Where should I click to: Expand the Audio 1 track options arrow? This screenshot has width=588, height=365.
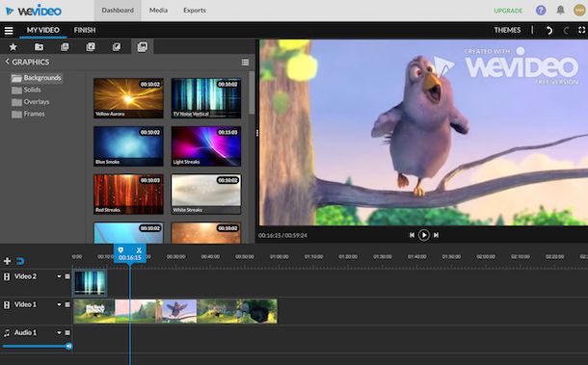(x=59, y=333)
